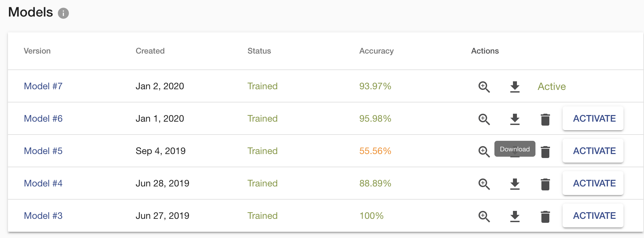Click the info icon next to Models

point(63,13)
